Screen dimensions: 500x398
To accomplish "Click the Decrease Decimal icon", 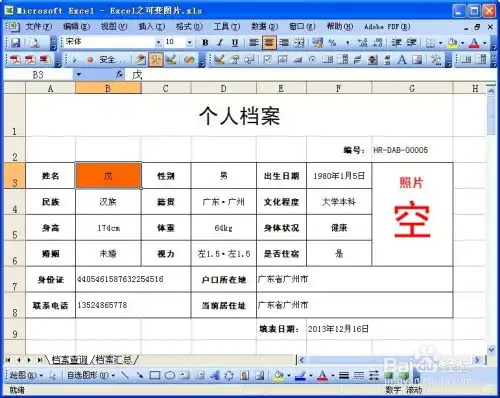I will click(x=377, y=43).
